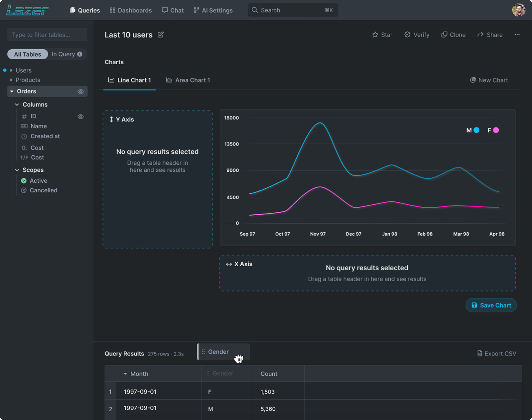Viewport: 532px width, 420px height.
Task: Switch table filter to In Query
Action: point(66,54)
